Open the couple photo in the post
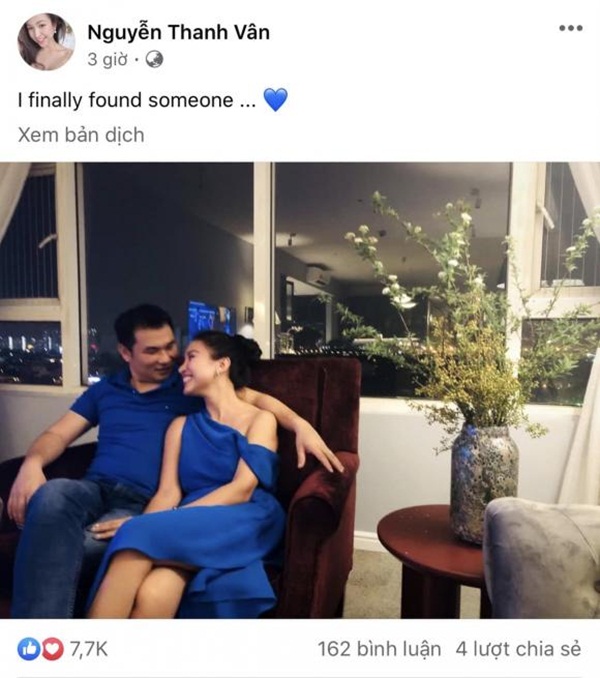The width and height of the screenshot is (600, 678). click(300, 390)
